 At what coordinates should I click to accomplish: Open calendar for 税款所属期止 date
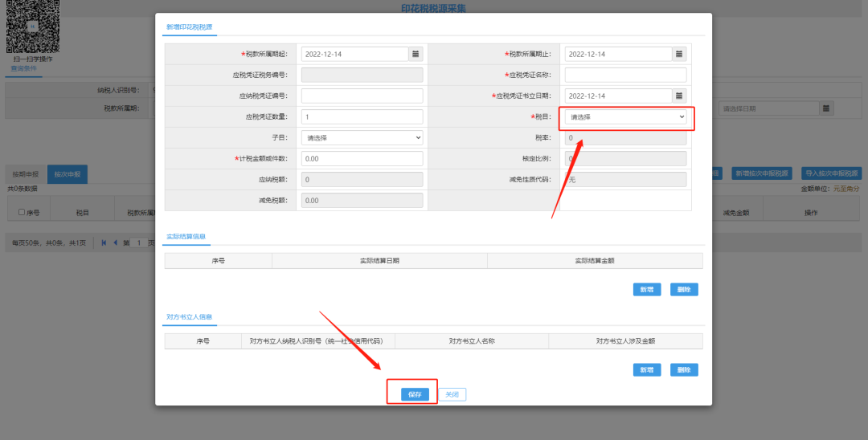(679, 54)
